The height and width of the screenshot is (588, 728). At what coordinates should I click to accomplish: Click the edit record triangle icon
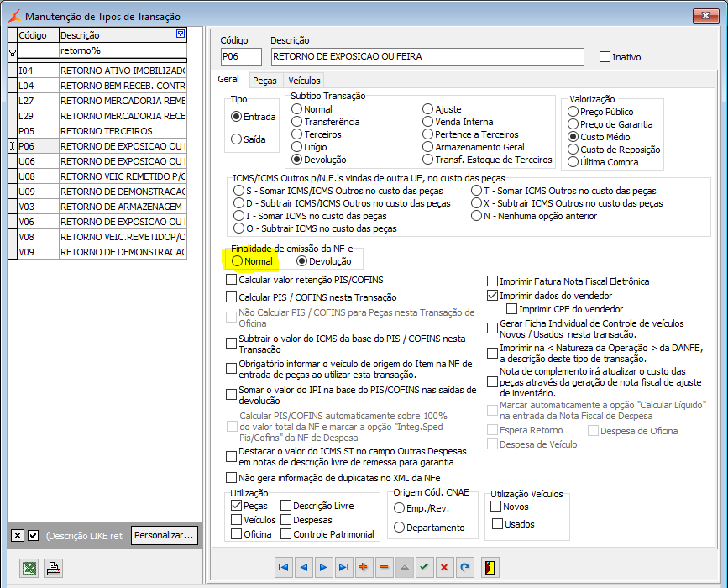coord(405,567)
